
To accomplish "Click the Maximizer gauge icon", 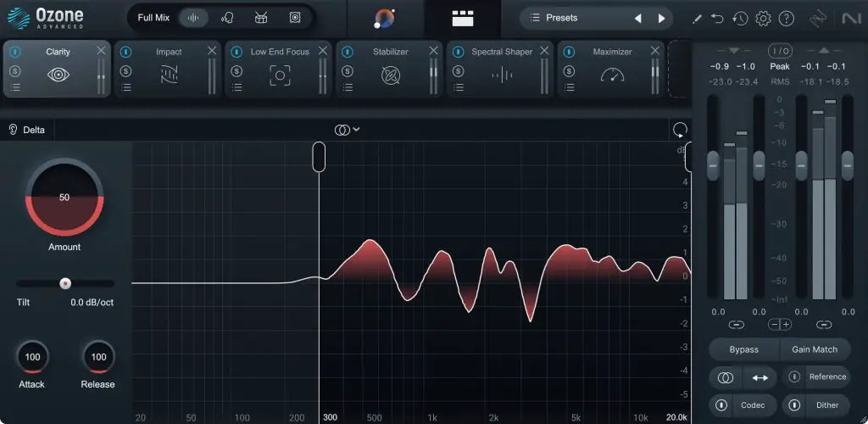I will point(612,75).
